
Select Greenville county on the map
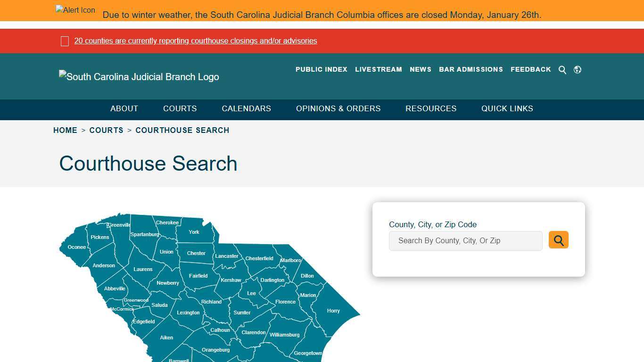pyautogui.click(x=118, y=225)
